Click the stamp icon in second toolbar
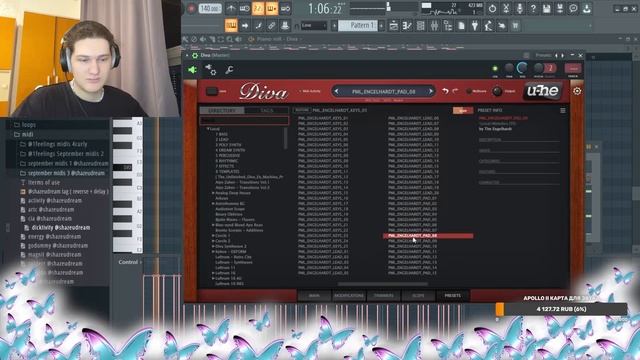 (x=285, y=26)
